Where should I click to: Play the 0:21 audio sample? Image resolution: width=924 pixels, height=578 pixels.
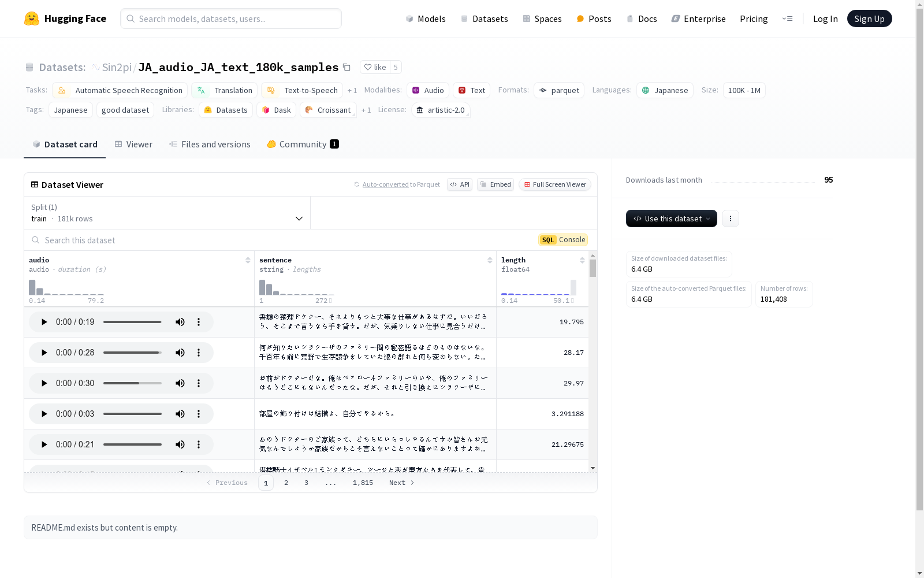point(44,444)
